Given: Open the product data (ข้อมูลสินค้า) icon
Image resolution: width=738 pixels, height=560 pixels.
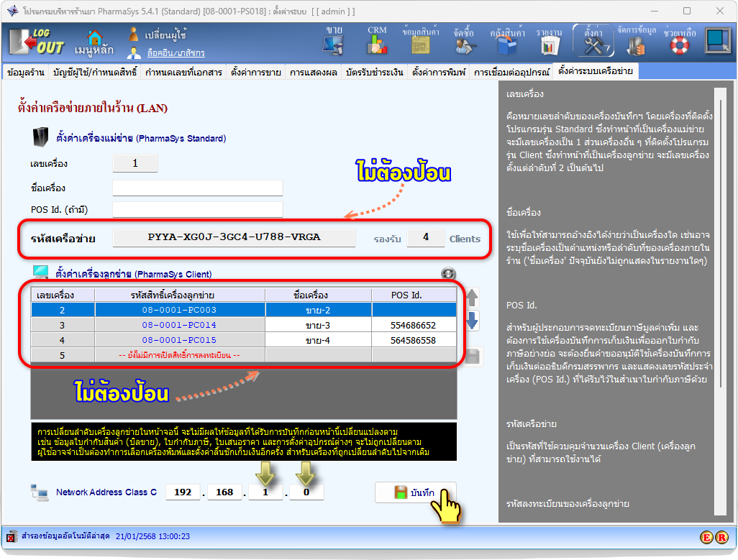Looking at the screenshot, I should click(420, 42).
